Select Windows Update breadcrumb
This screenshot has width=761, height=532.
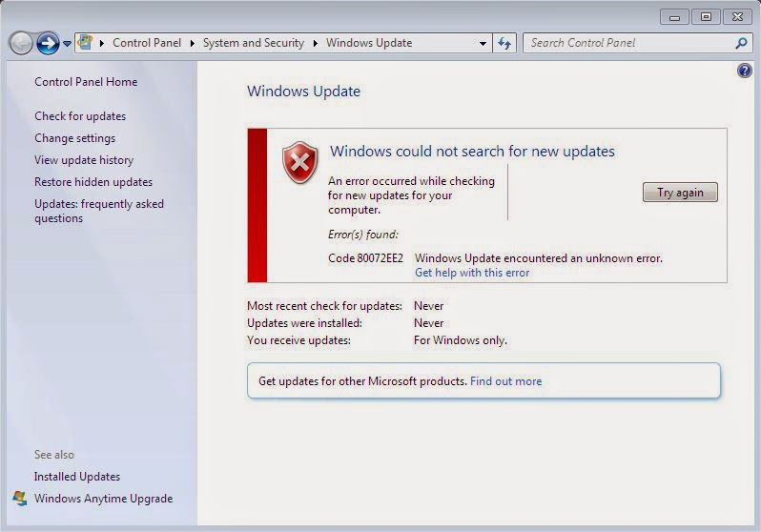pos(369,43)
